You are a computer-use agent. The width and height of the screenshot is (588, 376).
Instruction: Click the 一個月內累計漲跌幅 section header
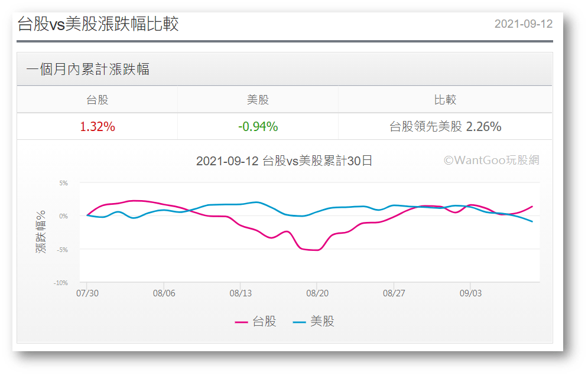(x=88, y=69)
